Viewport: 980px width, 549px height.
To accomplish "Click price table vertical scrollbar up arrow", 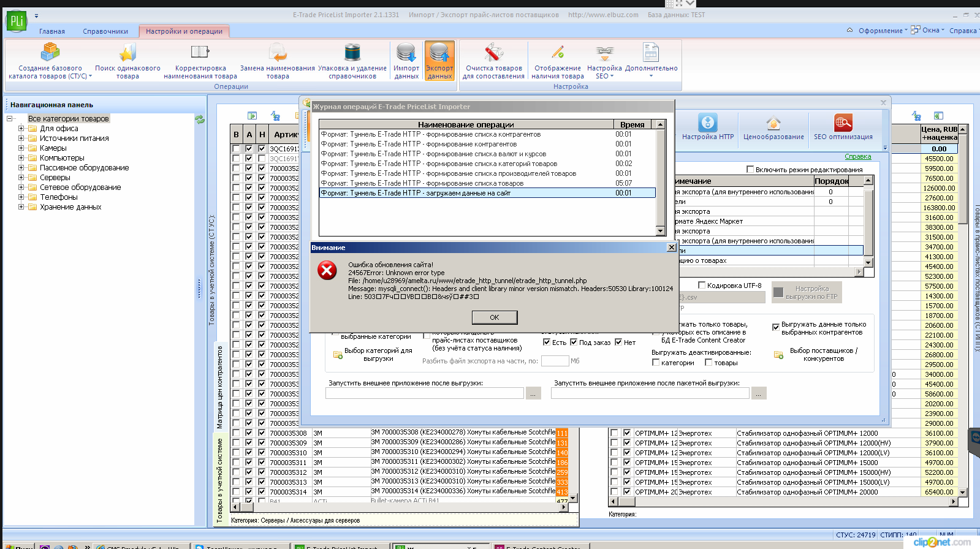I will pos(963,129).
